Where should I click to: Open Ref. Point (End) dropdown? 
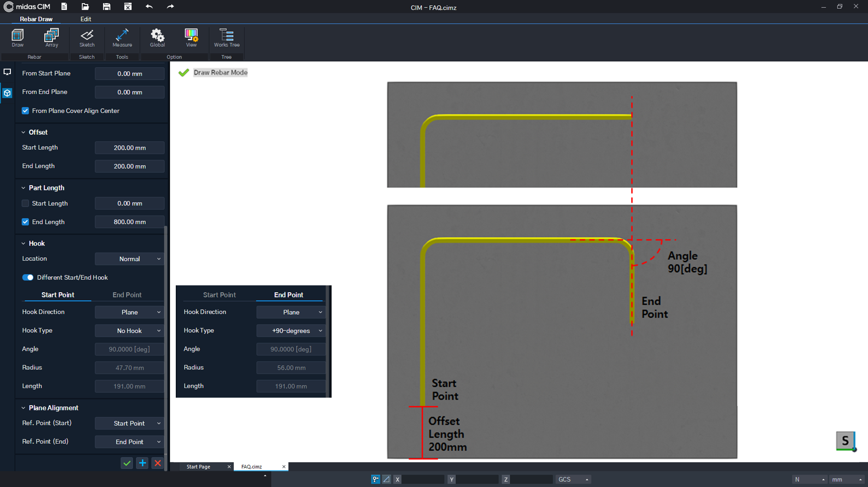click(x=129, y=442)
